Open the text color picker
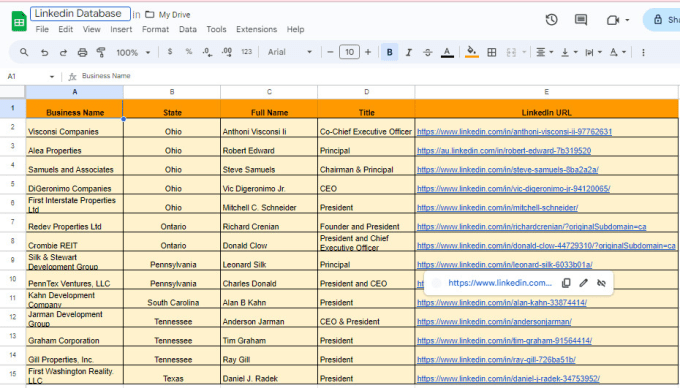This screenshot has width=680, height=388. 447,52
